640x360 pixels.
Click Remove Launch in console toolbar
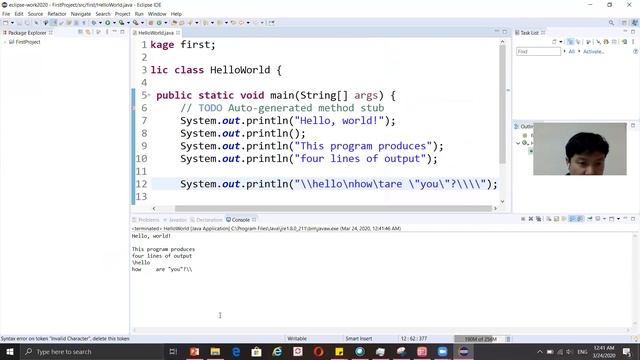tap(531, 219)
